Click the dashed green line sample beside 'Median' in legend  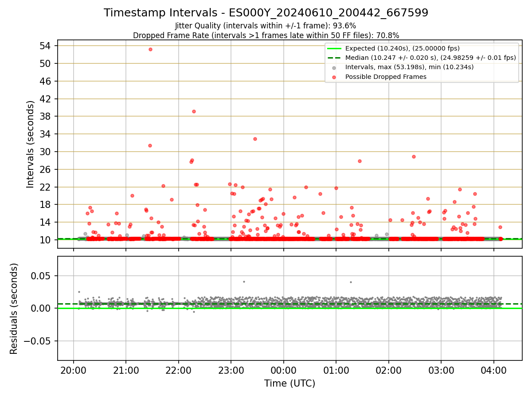pyautogui.click(x=334, y=58)
